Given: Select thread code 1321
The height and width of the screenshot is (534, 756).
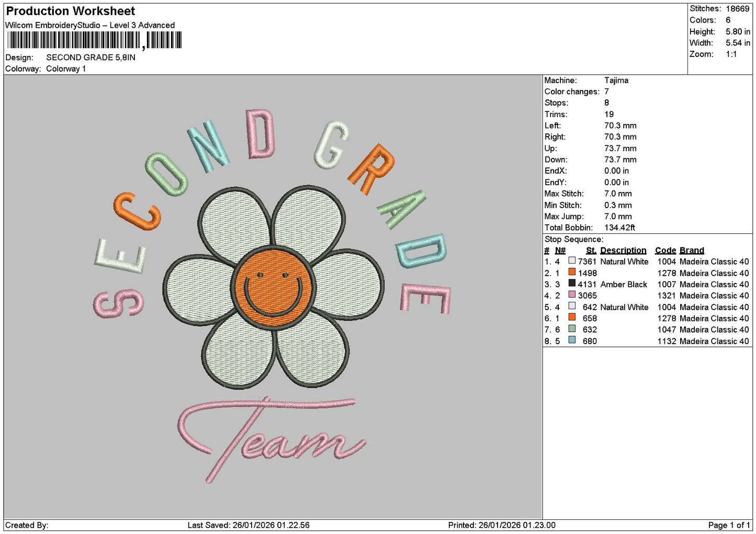Looking at the screenshot, I should 667,296.
